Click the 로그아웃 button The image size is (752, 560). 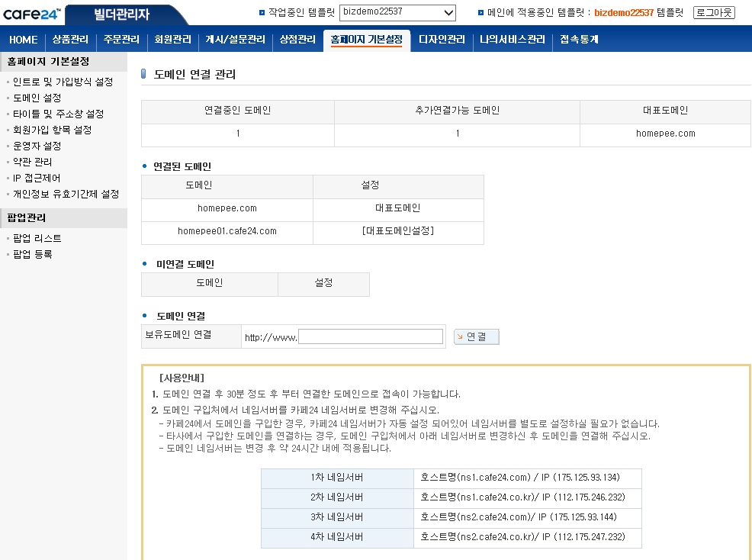[x=714, y=12]
